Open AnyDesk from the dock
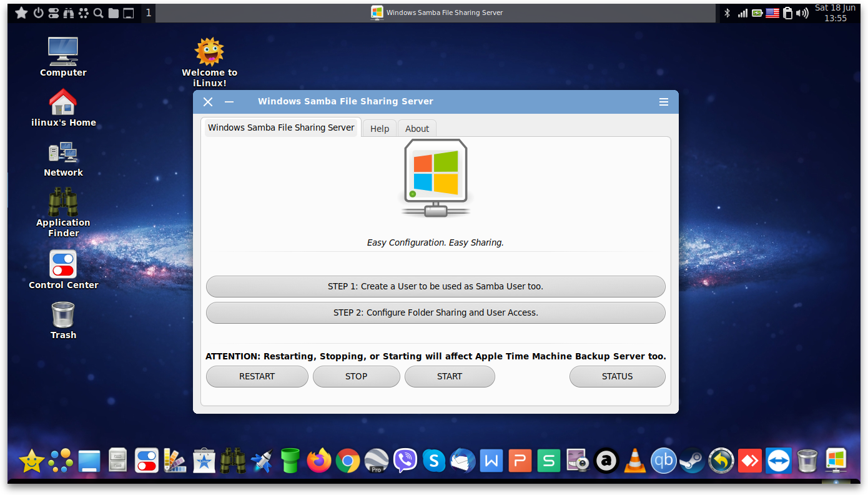This screenshot has height=495, width=868. coord(750,461)
